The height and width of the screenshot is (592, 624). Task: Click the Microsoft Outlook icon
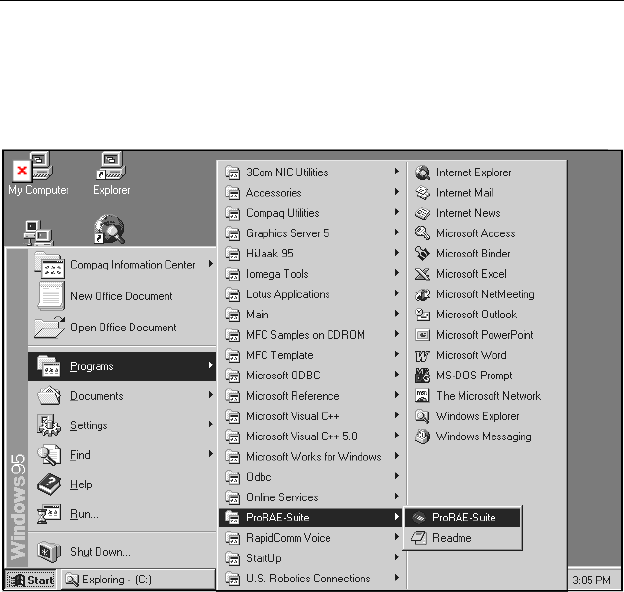point(422,314)
